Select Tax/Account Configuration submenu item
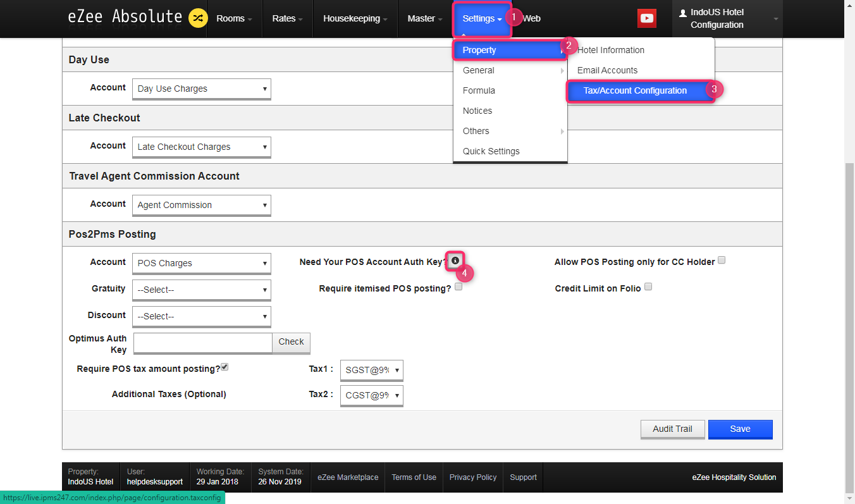This screenshot has height=504, width=855. coord(641,90)
